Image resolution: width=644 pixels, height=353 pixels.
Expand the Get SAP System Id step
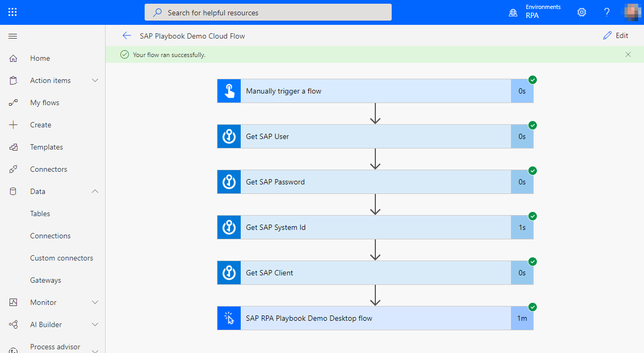(x=375, y=227)
